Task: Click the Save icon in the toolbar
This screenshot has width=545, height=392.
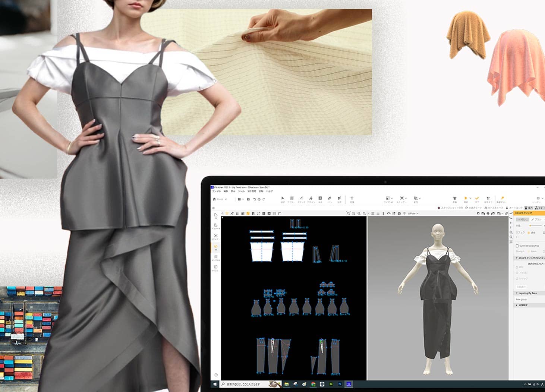Action: [x=249, y=199]
